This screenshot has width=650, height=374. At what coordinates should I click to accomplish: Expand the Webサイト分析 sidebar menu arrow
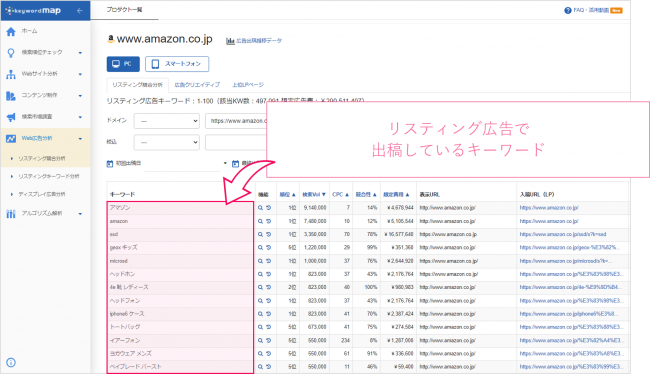pyautogui.click(x=80, y=74)
